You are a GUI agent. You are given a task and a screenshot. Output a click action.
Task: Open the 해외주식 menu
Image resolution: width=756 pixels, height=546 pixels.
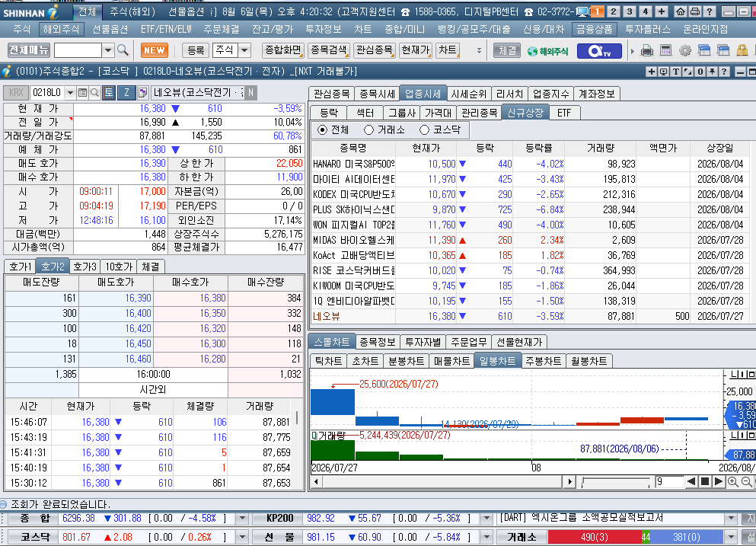point(61,30)
